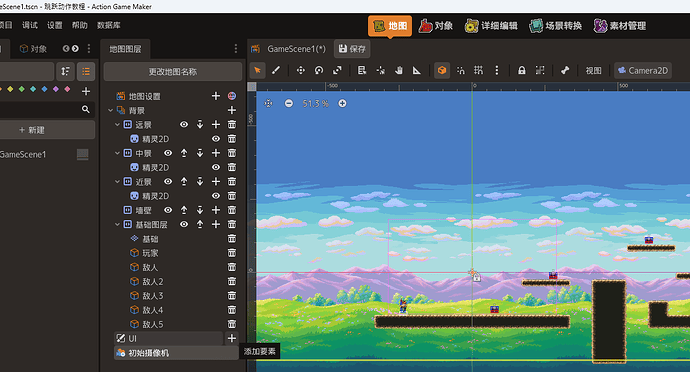Select the move tool in canvas toolbar
The width and height of the screenshot is (690, 372).
click(x=301, y=70)
